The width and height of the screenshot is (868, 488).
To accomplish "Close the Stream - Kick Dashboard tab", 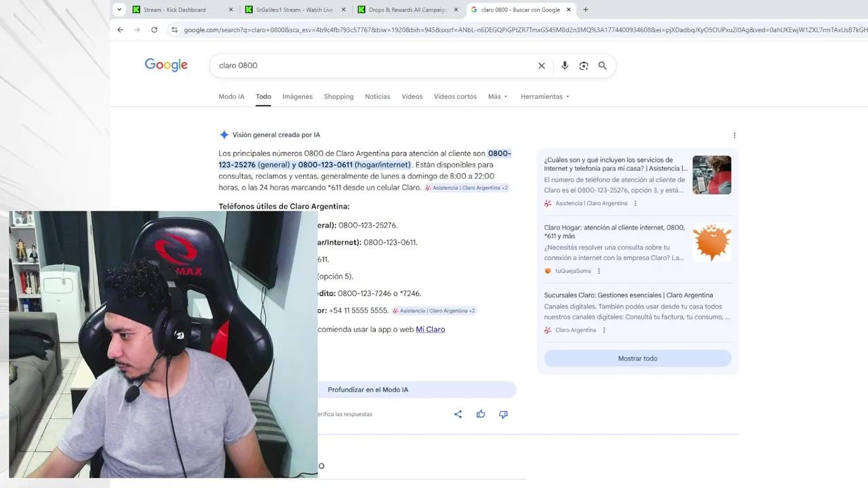I will click(231, 9).
